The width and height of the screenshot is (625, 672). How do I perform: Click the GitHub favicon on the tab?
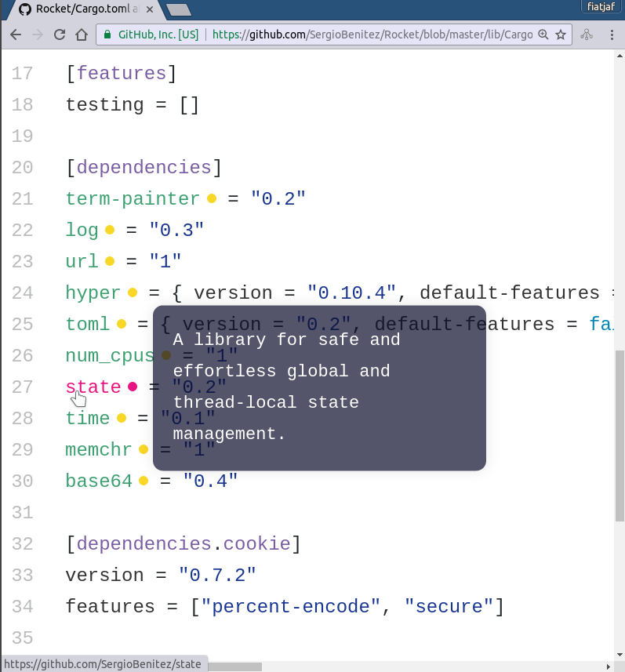[x=25, y=9]
